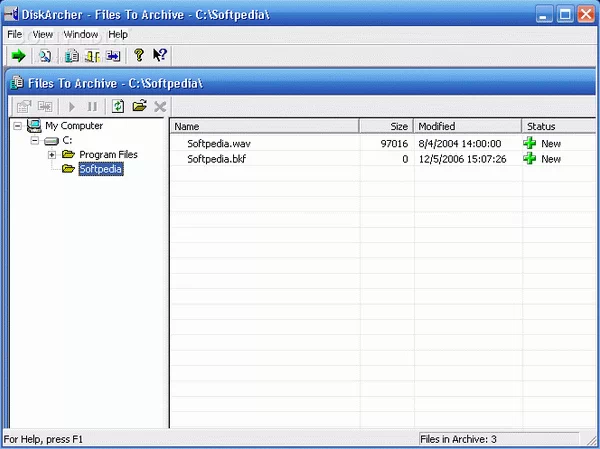Click the For Help, press F1 status text
Viewport: 600px width, 449px height.
pos(43,439)
